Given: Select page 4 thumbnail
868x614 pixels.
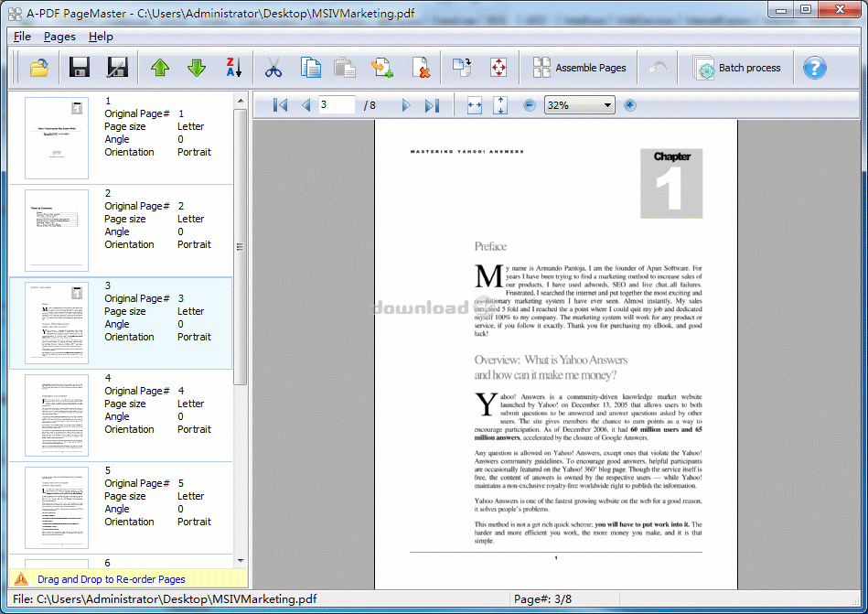Looking at the screenshot, I should coord(57,415).
